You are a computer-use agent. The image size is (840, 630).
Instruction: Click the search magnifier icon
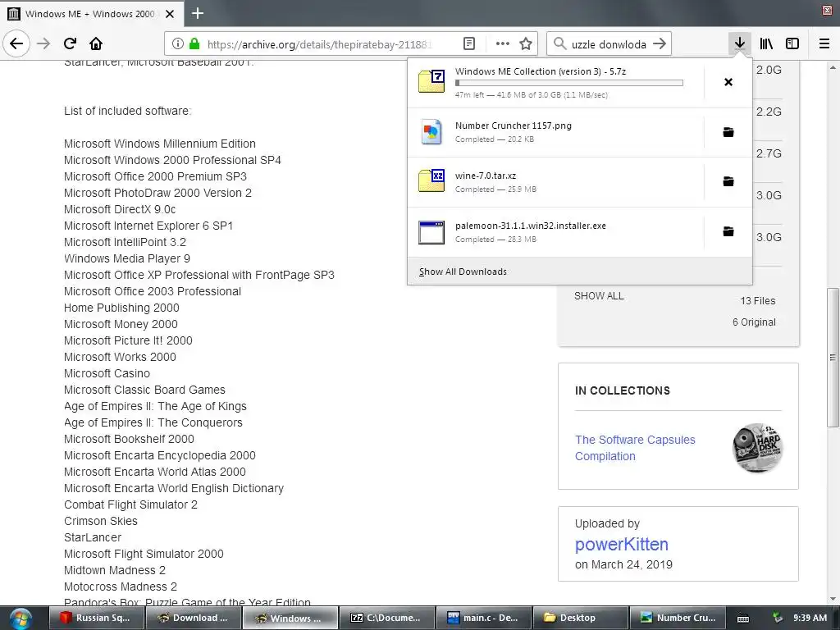(x=559, y=44)
